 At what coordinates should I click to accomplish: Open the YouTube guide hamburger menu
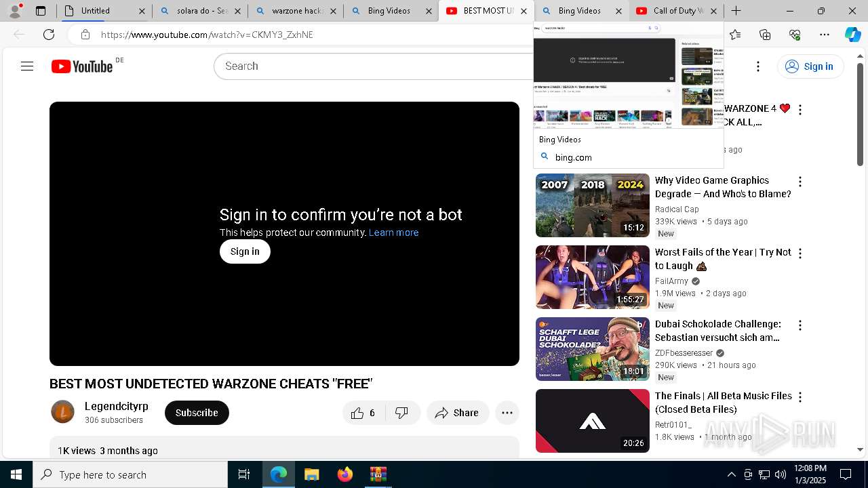[x=27, y=66]
